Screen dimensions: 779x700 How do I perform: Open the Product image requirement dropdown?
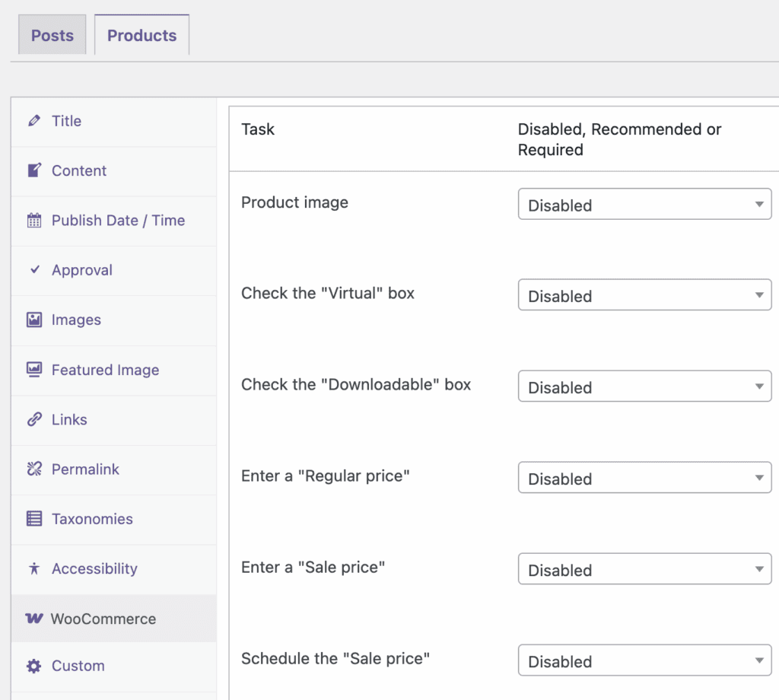click(644, 204)
